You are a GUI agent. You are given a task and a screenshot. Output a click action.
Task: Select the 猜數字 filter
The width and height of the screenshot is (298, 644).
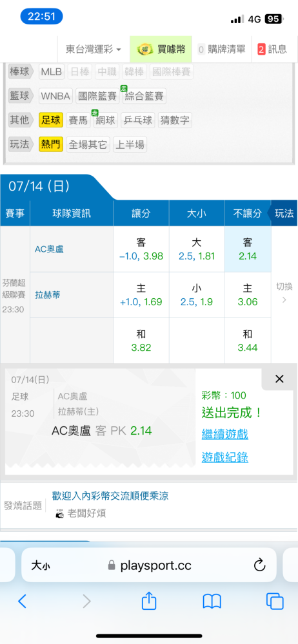175,120
